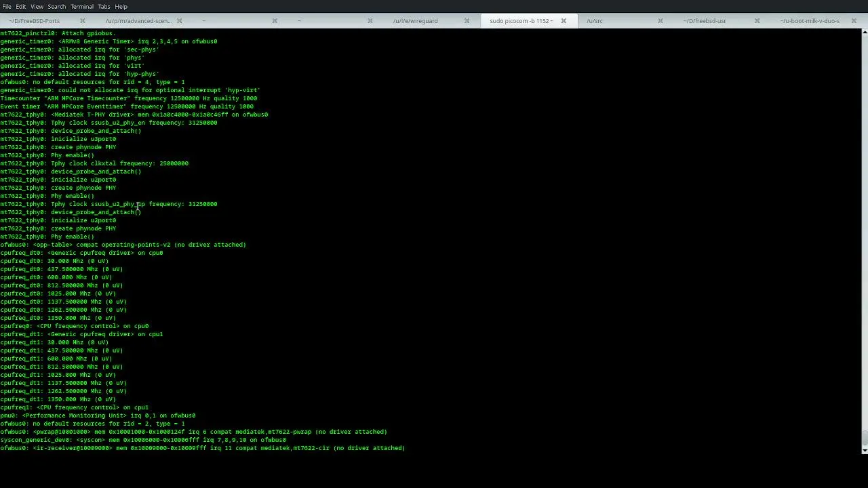Click the terminal scrollbar up arrow

coord(865,32)
